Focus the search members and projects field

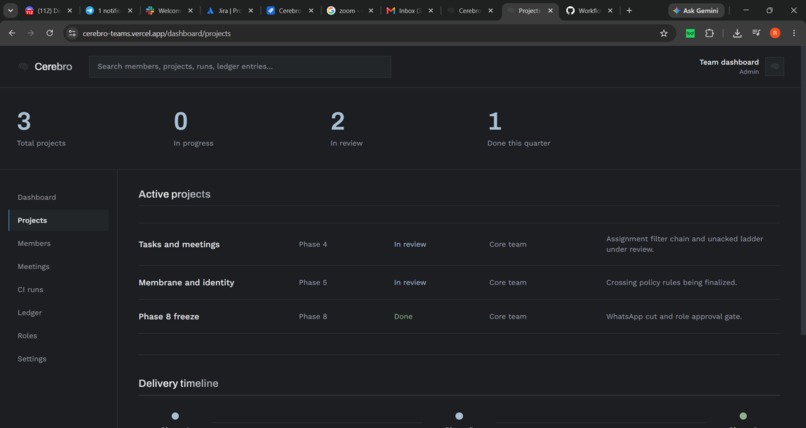coord(240,66)
